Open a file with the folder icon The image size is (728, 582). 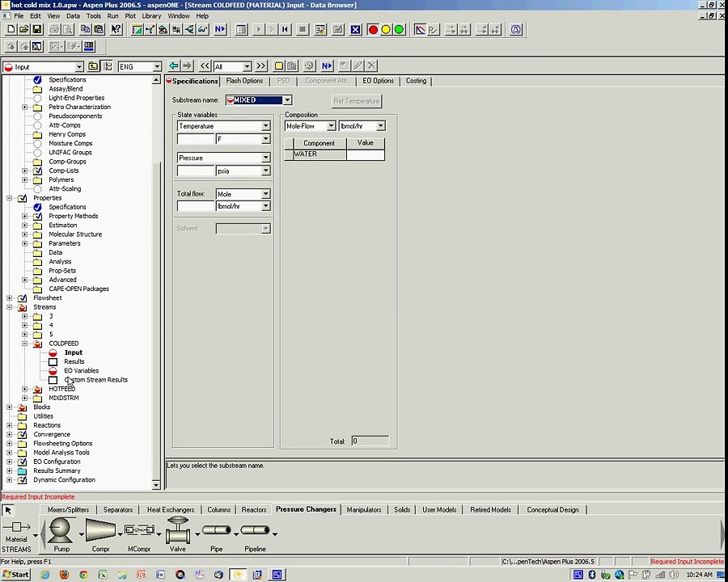coord(23,30)
